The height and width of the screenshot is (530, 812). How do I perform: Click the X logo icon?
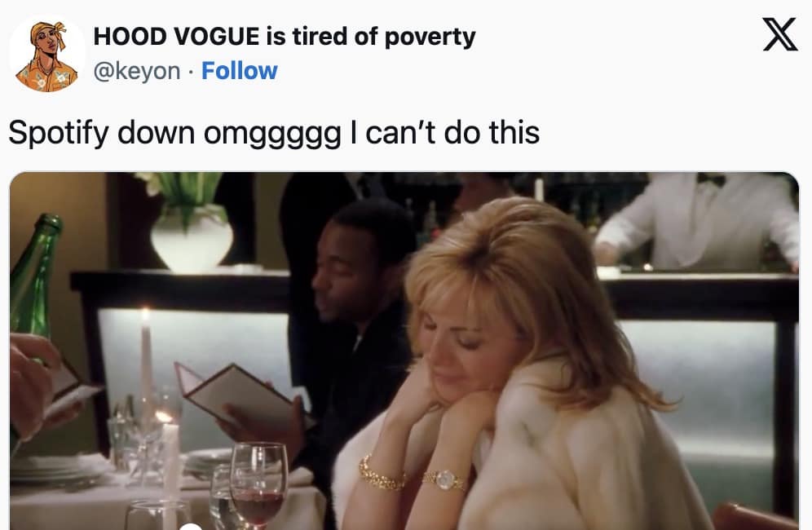coord(780,34)
